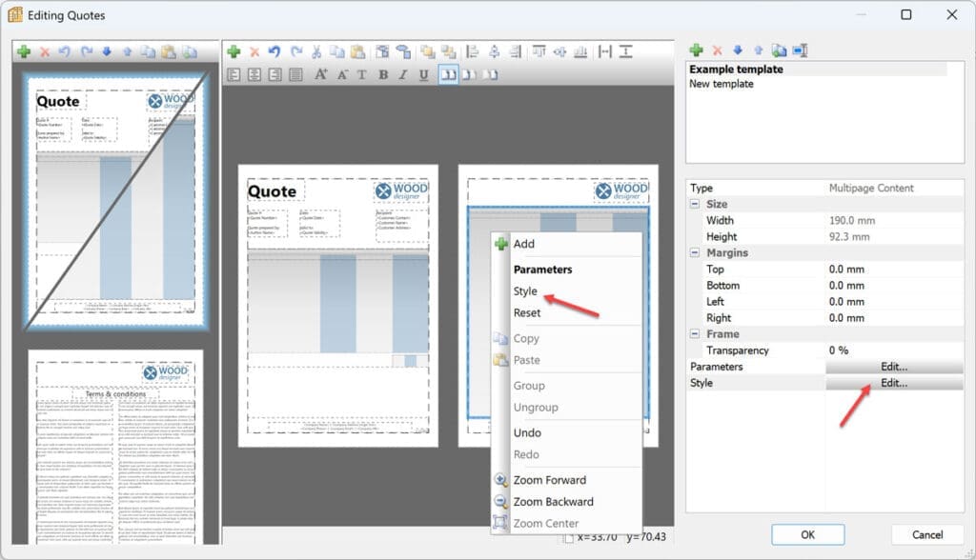Add a new template with green plus
Image resolution: width=976 pixels, height=560 pixels.
(697, 50)
